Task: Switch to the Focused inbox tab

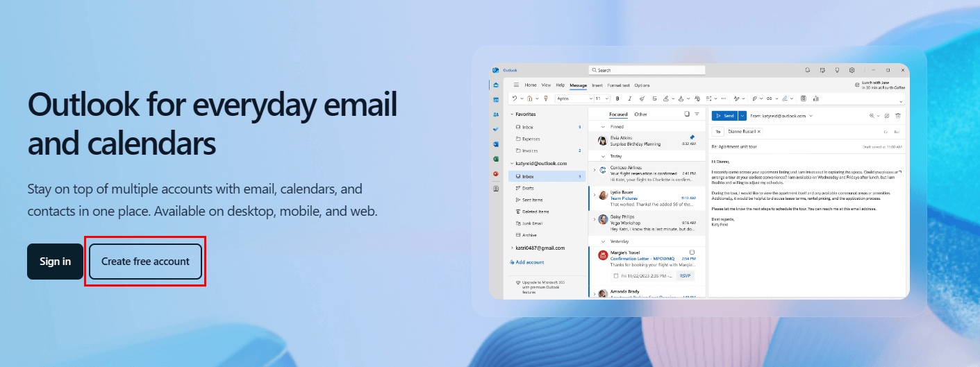Action: click(x=618, y=114)
